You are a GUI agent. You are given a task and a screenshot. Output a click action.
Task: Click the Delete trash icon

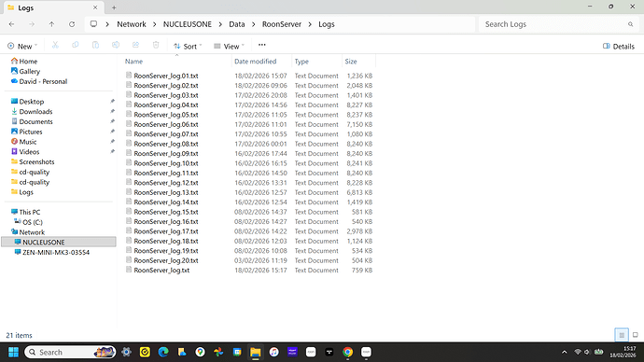(x=156, y=45)
